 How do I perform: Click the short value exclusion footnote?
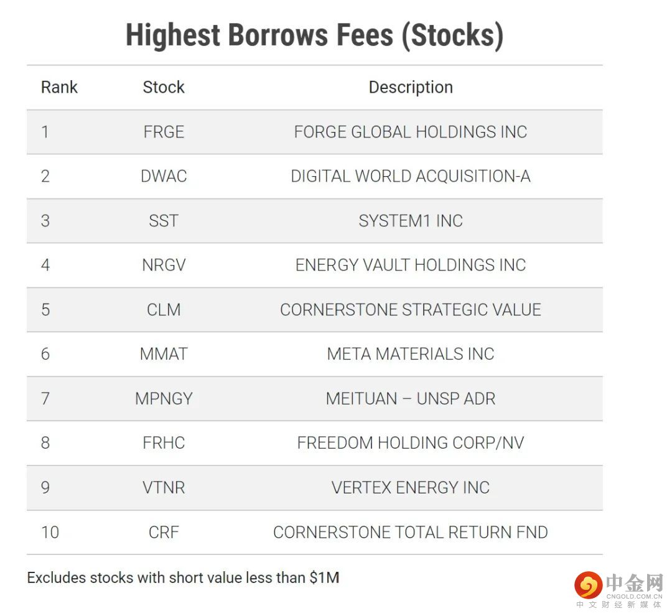coord(183,577)
